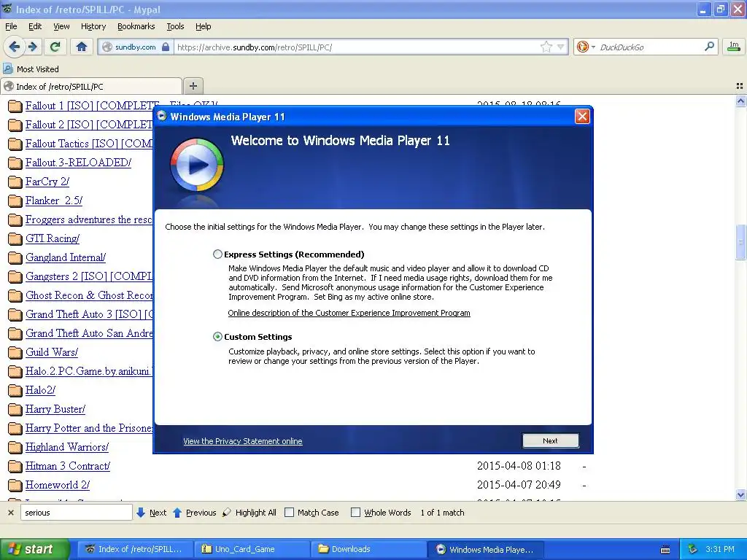Click the folder icon beside Fallout Tactics
Screen dimensions: 747x560
click(x=15, y=144)
